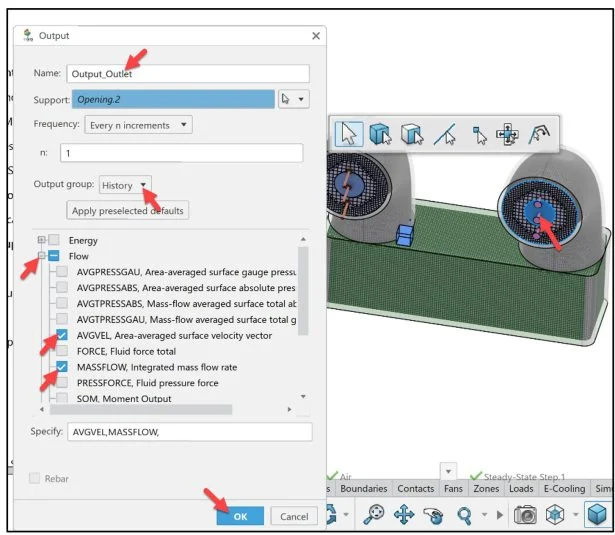Image resolution: width=615 pixels, height=535 pixels.
Task: Uncheck MASSFLOW integrated mass flow rate
Action: click(x=63, y=367)
